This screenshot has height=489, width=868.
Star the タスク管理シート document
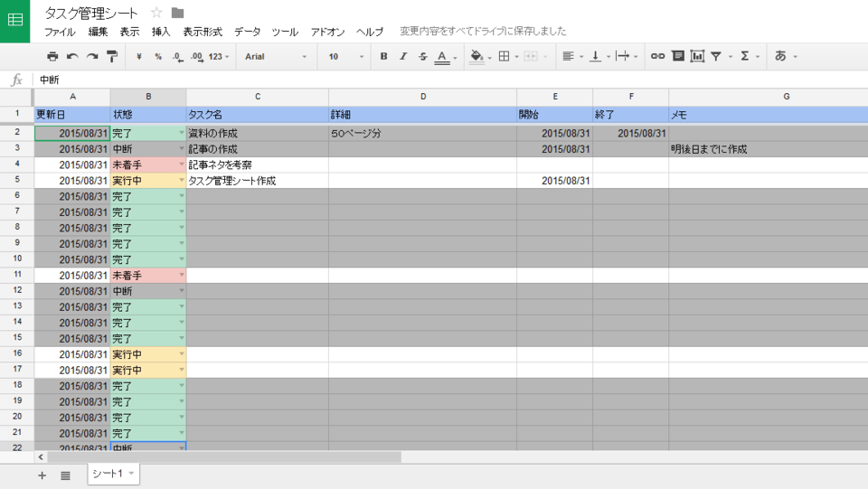(x=156, y=13)
